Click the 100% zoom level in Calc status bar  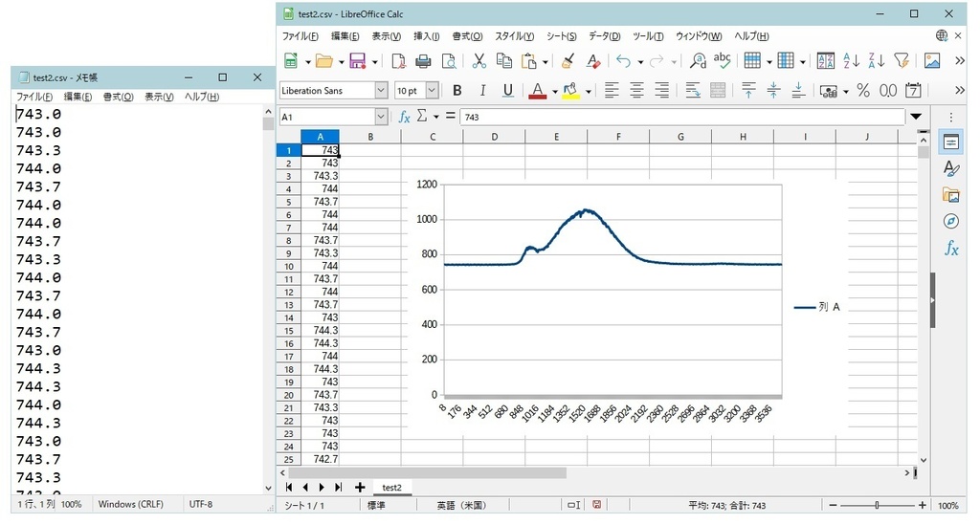click(948, 505)
